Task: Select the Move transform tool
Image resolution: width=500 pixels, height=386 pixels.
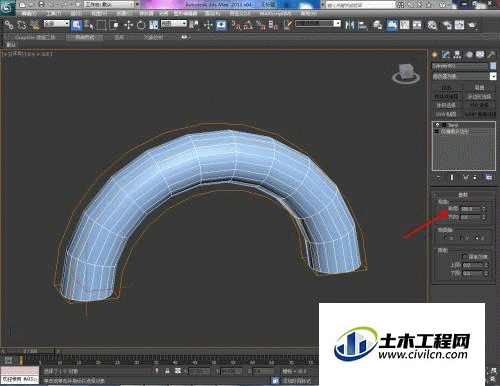Action: click(129, 25)
